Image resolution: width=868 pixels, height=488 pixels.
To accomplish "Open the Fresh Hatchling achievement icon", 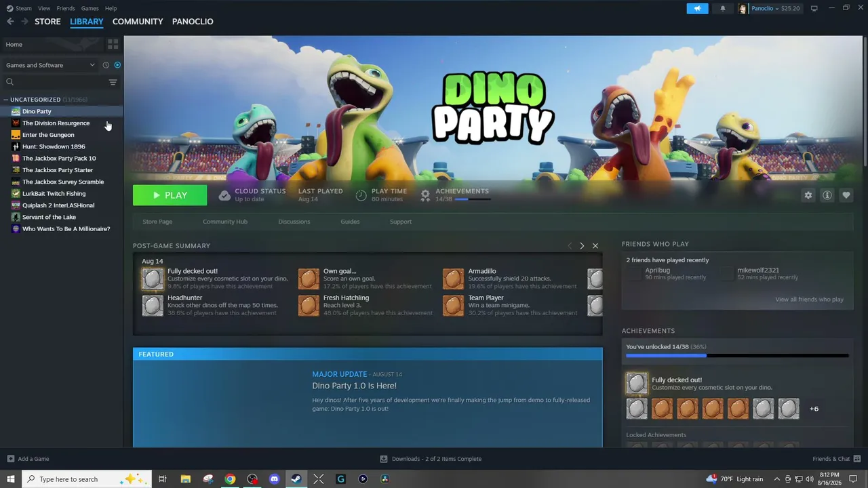I will [309, 305].
